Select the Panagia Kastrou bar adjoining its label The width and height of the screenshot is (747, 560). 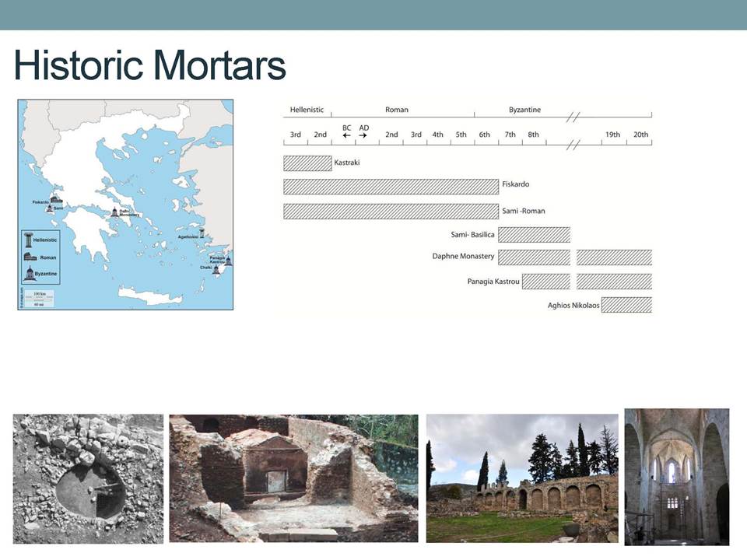(x=546, y=282)
